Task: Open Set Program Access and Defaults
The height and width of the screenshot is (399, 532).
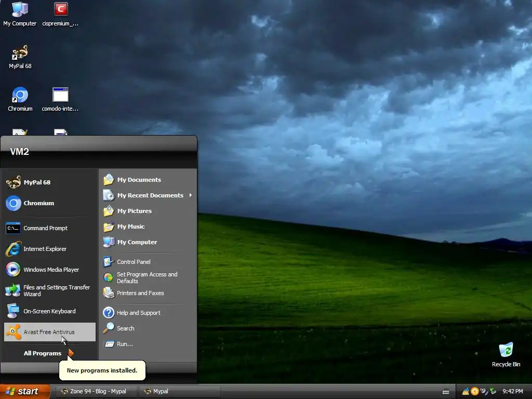Action: point(148,277)
